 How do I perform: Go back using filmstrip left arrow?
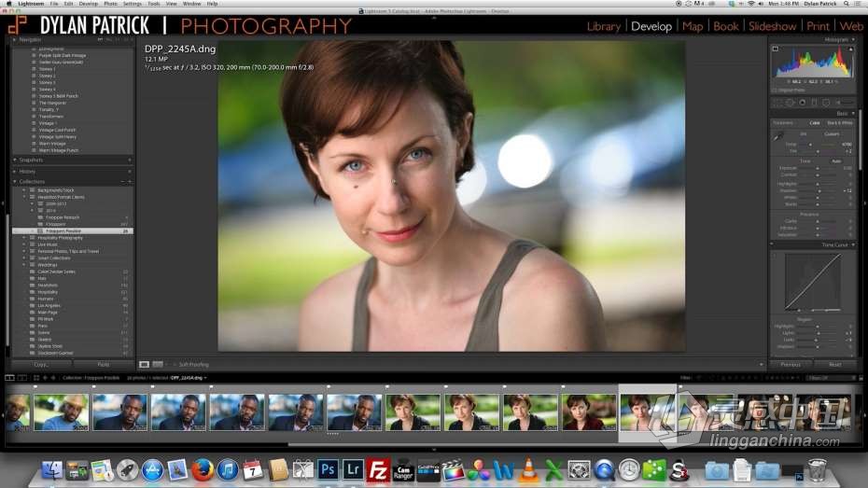[46, 377]
